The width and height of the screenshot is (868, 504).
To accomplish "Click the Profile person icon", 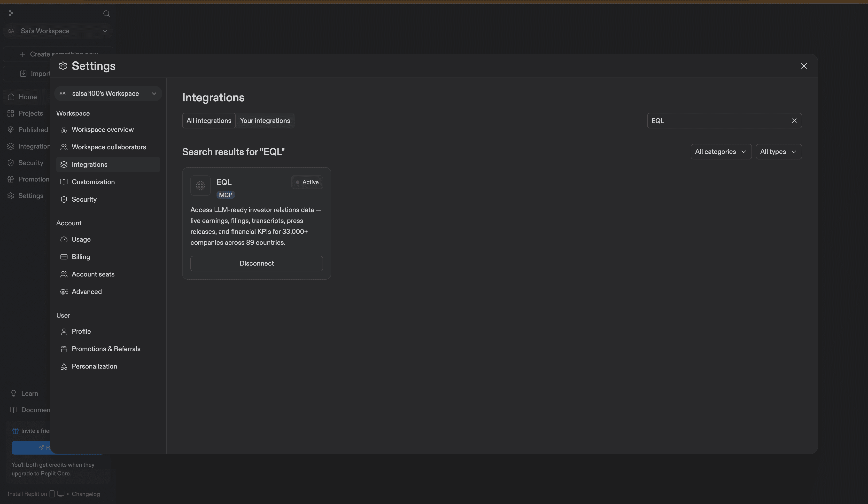I will pyautogui.click(x=64, y=332).
